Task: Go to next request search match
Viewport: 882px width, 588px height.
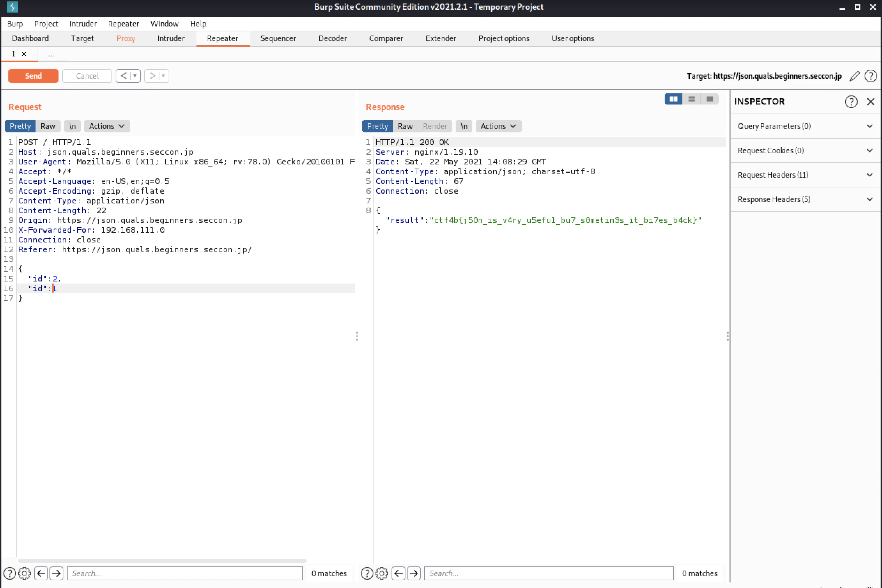Action: tap(57, 573)
